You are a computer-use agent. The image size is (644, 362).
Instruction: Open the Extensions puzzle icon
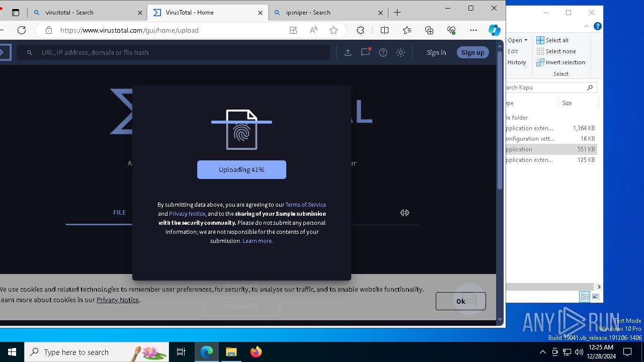tap(360, 30)
